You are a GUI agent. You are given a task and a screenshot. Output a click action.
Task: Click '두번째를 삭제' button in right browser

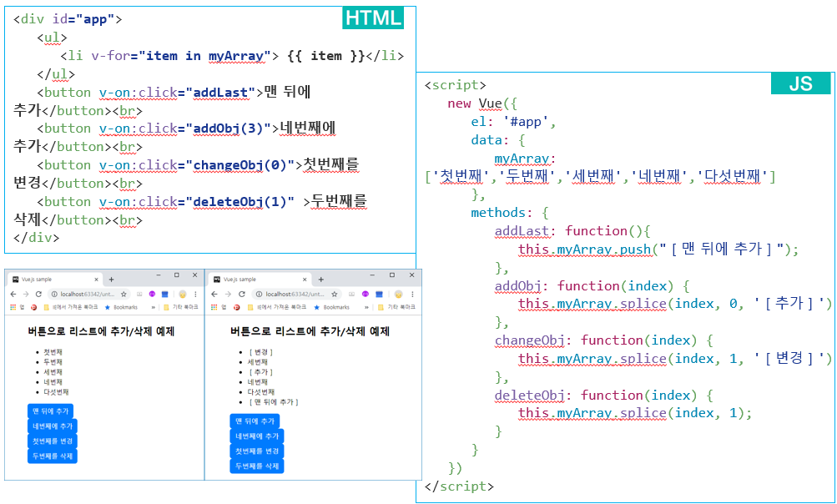257,466
